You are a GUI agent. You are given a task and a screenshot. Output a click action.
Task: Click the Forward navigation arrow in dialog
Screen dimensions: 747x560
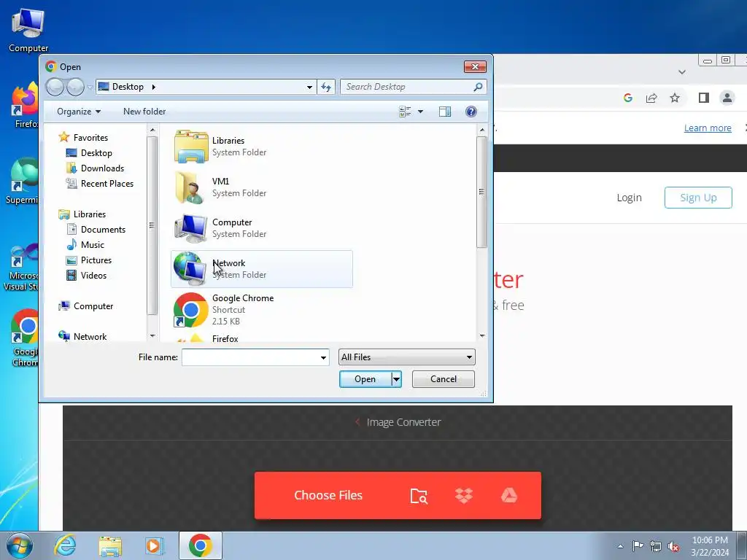tap(75, 87)
